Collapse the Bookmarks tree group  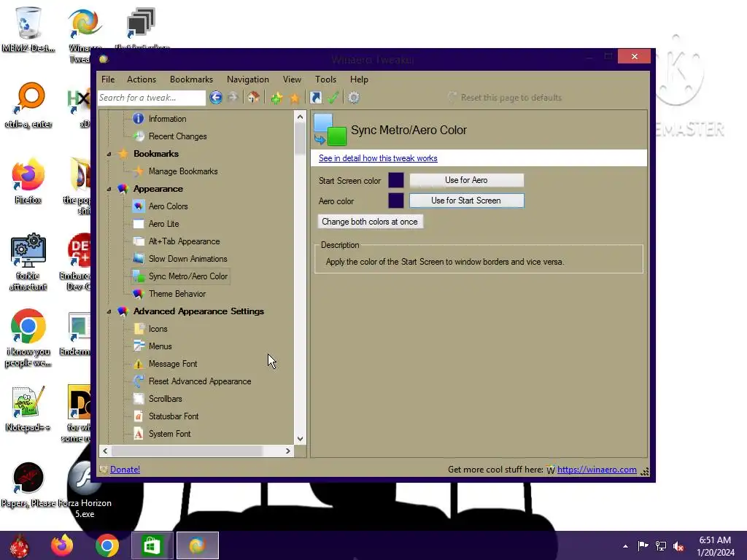pos(109,154)
